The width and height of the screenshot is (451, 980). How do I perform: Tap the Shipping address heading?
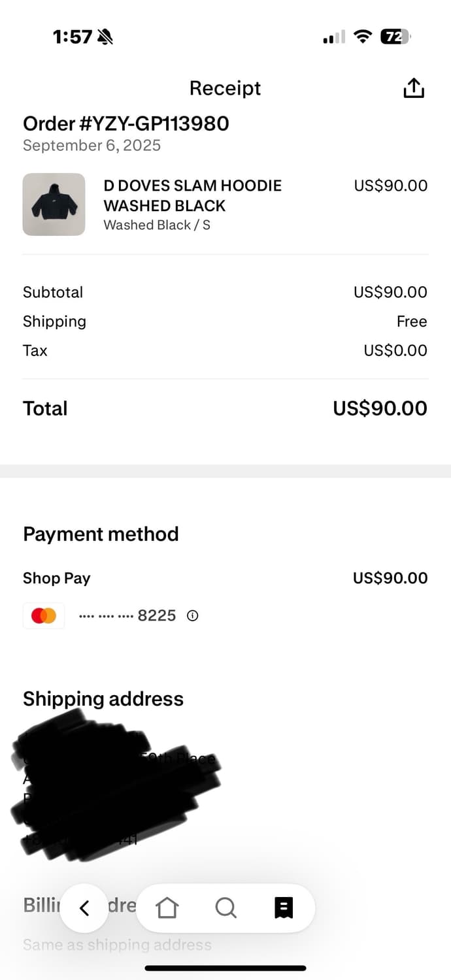(103, 699)
